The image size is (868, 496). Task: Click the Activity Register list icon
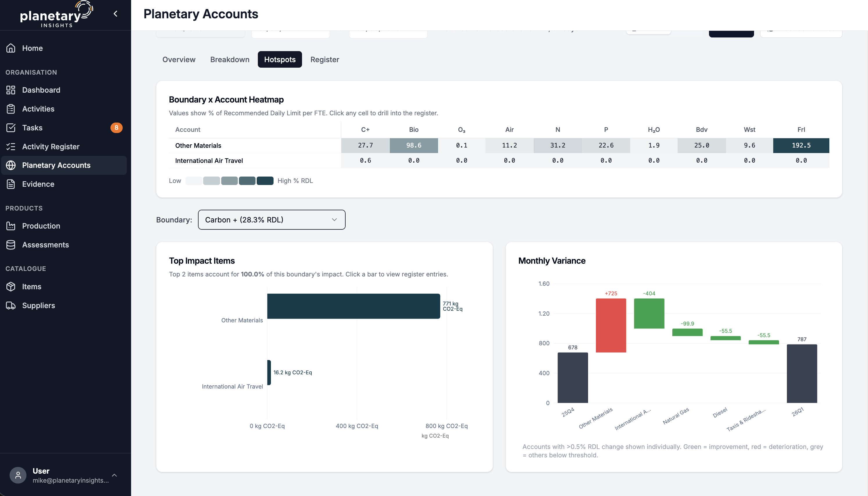(11, 146)
